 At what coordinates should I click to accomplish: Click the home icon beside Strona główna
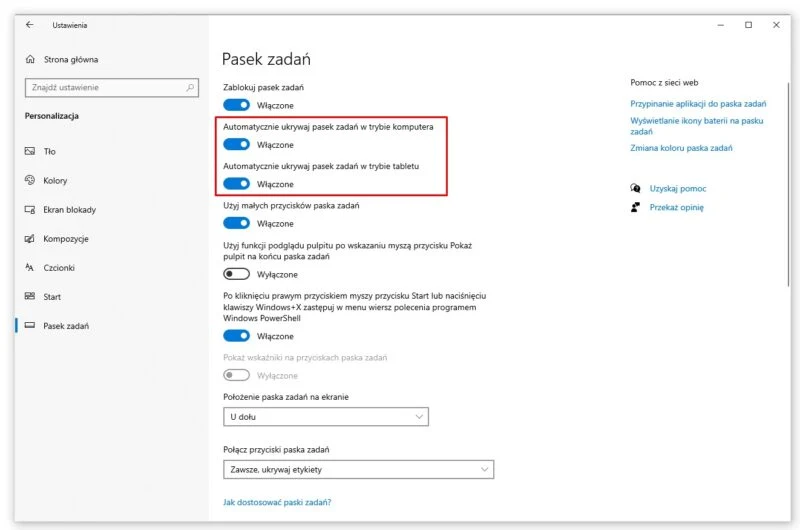[x=29, y=59]
